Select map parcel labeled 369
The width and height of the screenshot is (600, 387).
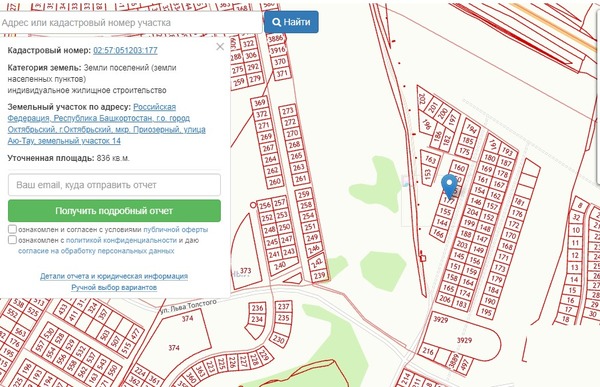point(260,103)
